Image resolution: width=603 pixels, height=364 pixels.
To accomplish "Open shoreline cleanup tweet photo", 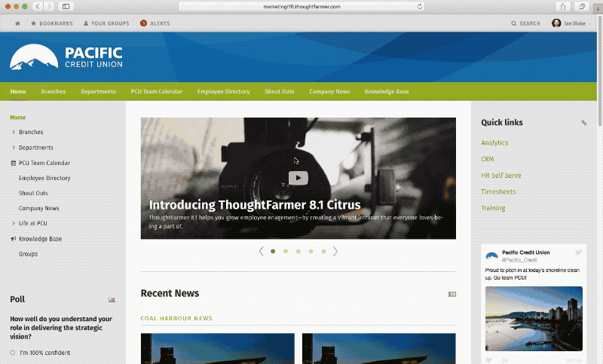I will (534, 319).
